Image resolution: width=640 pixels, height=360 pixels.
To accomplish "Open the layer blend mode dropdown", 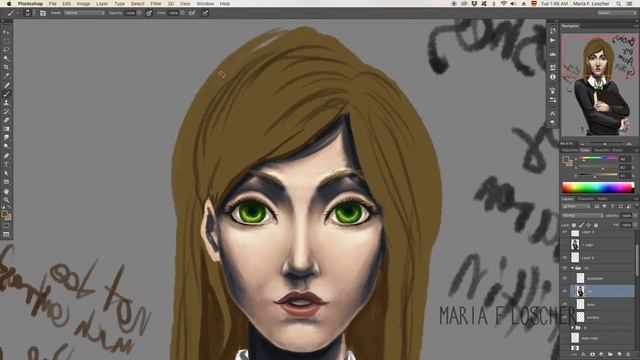I will pyautogui.click(x=582, y=216).
